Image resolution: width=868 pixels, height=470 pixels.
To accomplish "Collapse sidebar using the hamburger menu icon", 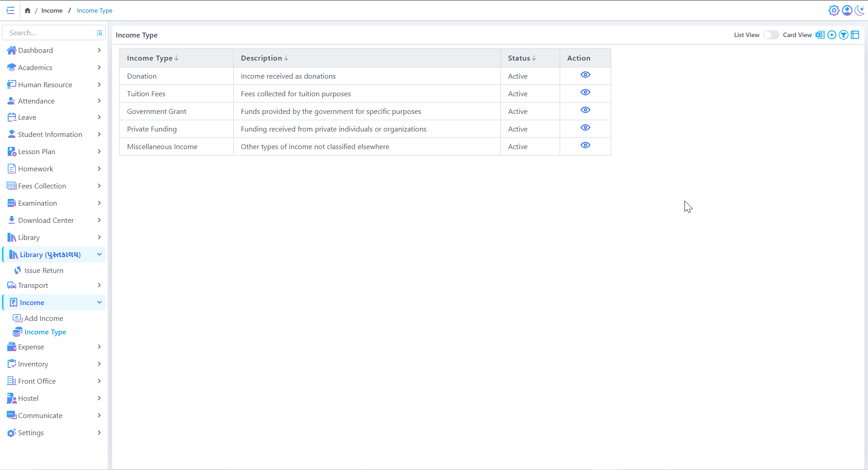I will point(10,10).
